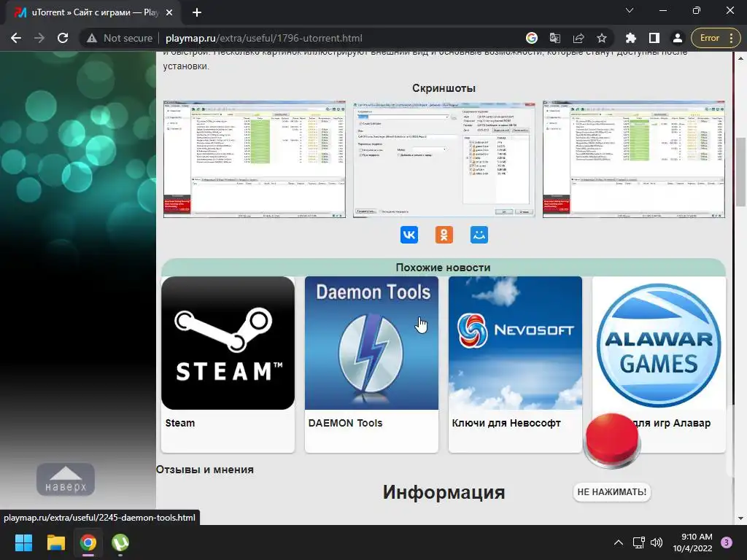
Task: Click the Скриншоты heading
Action: click(444, 88)
